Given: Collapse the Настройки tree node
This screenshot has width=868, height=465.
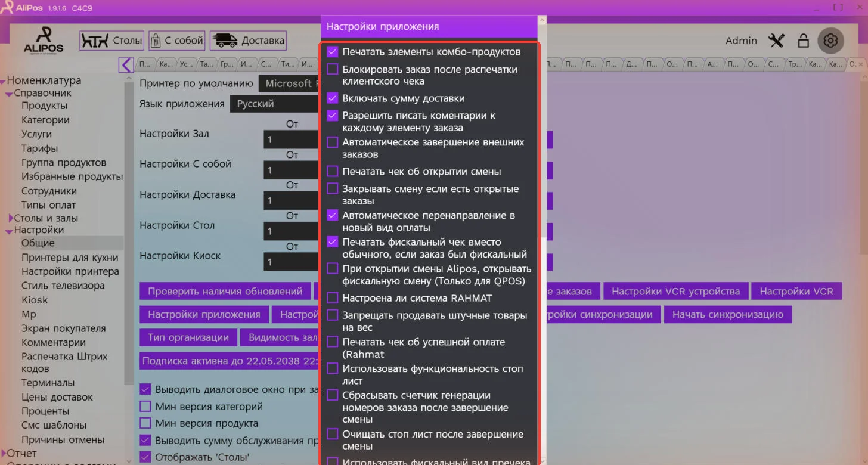Looking at the screenshot, I should coord(10,231).
